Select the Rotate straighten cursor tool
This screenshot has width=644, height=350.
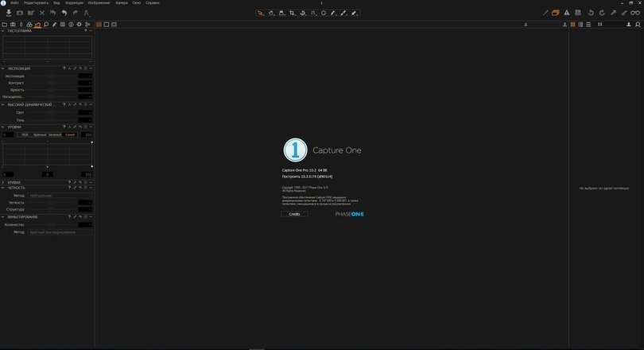coord(303,14)
